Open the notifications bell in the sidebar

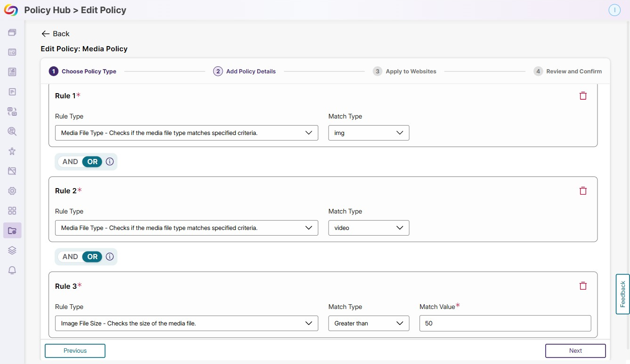[12, 270]
